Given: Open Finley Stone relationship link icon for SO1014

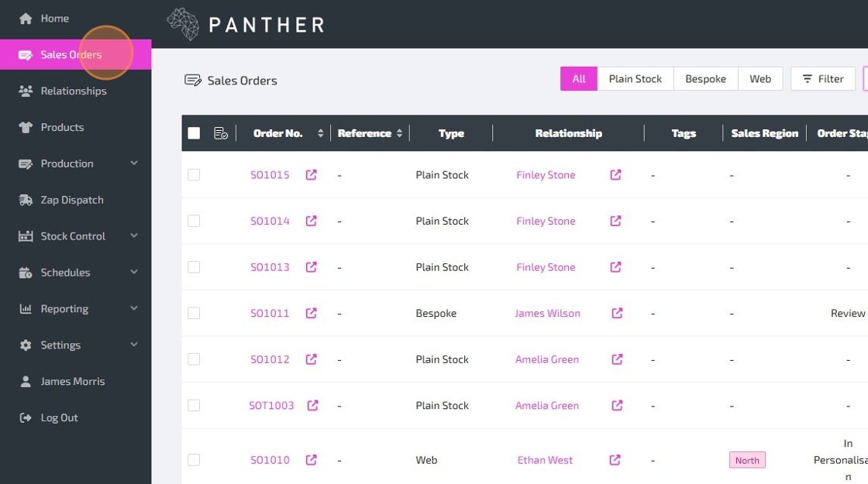Looking at the screenshot, I should pos(615,221).
